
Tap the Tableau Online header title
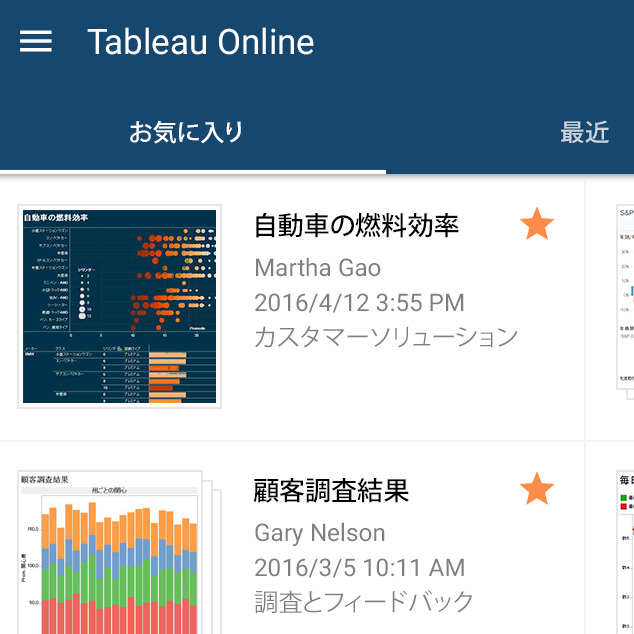200,42
